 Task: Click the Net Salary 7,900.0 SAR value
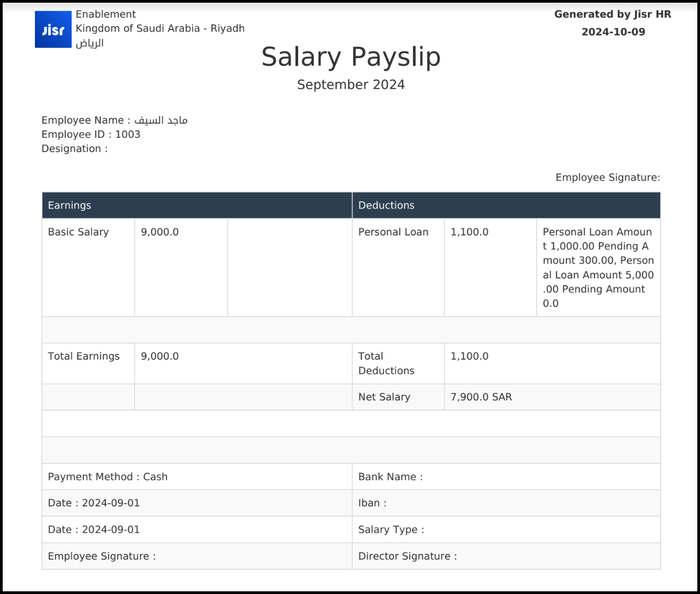481,397
